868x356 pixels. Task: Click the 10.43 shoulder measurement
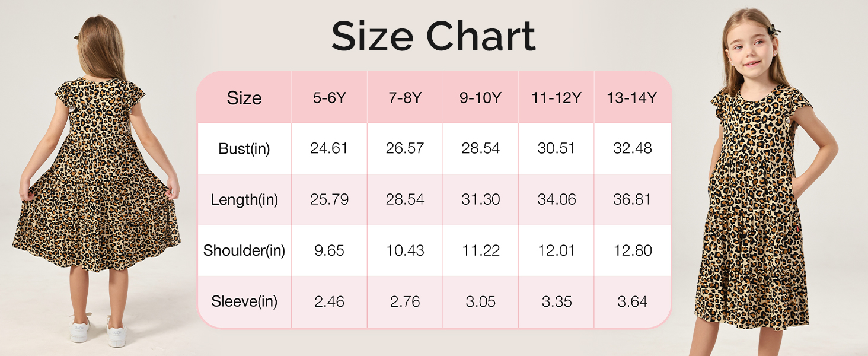tap(405, 250)
